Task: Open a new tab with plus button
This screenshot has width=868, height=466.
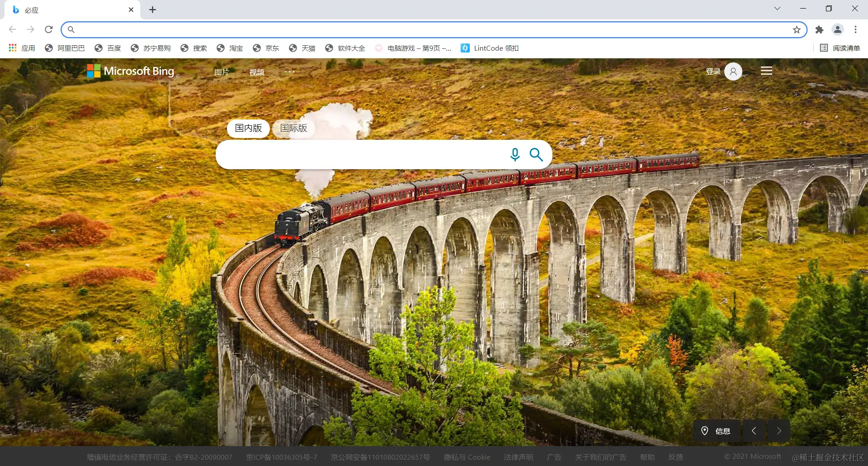Action: point(153,10)
